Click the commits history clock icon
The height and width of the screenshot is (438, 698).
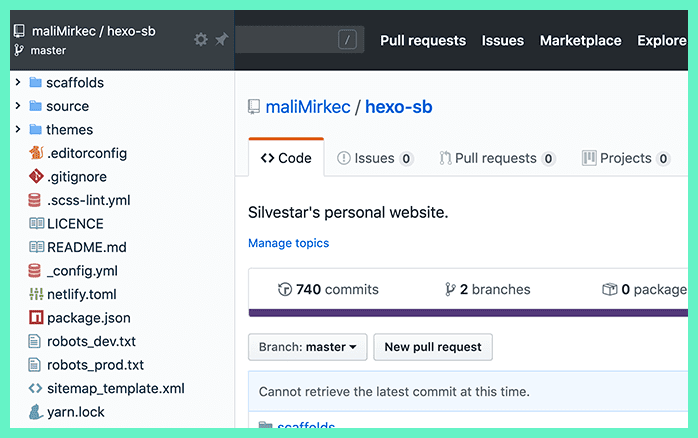[x=284, y=289]
